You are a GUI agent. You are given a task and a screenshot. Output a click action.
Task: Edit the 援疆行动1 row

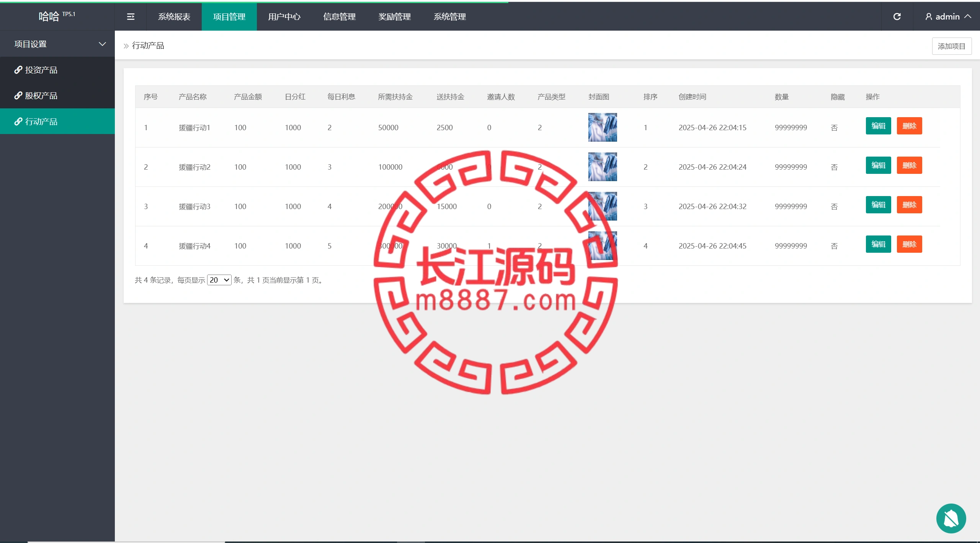tap(878, 126)
